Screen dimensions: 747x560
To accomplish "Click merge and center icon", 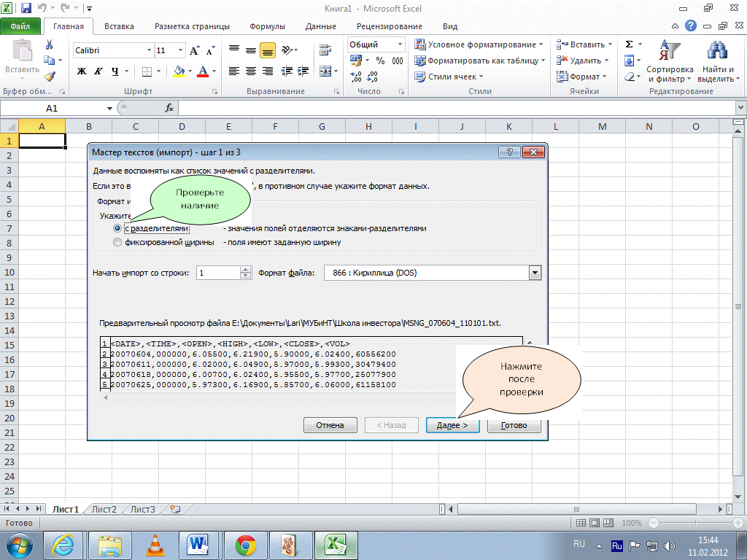I will (x=326, y=71).
